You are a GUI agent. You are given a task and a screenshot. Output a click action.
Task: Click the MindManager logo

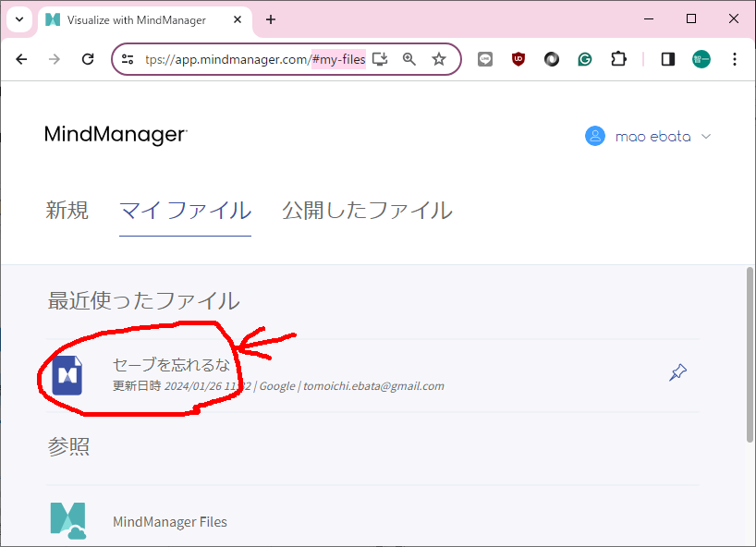[116, 135]
